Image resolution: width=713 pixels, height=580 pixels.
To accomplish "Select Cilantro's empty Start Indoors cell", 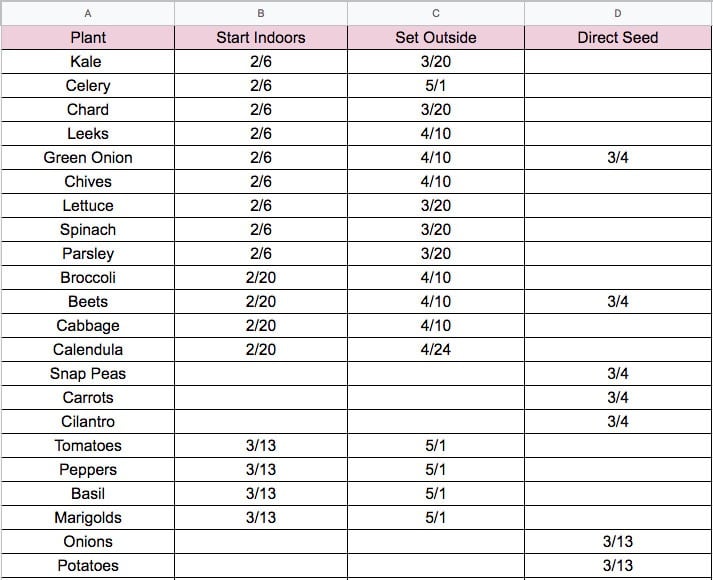I will pos(261,421).
